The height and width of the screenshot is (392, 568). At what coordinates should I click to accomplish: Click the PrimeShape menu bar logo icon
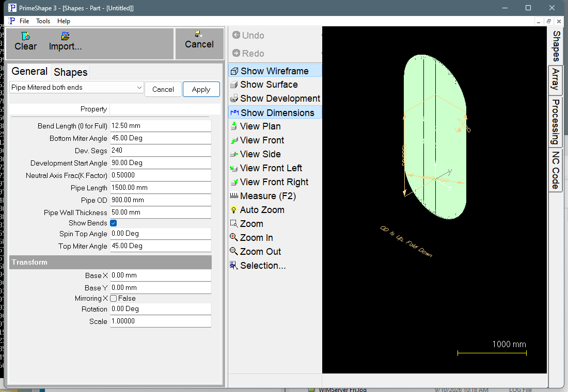tap(11, 21)
